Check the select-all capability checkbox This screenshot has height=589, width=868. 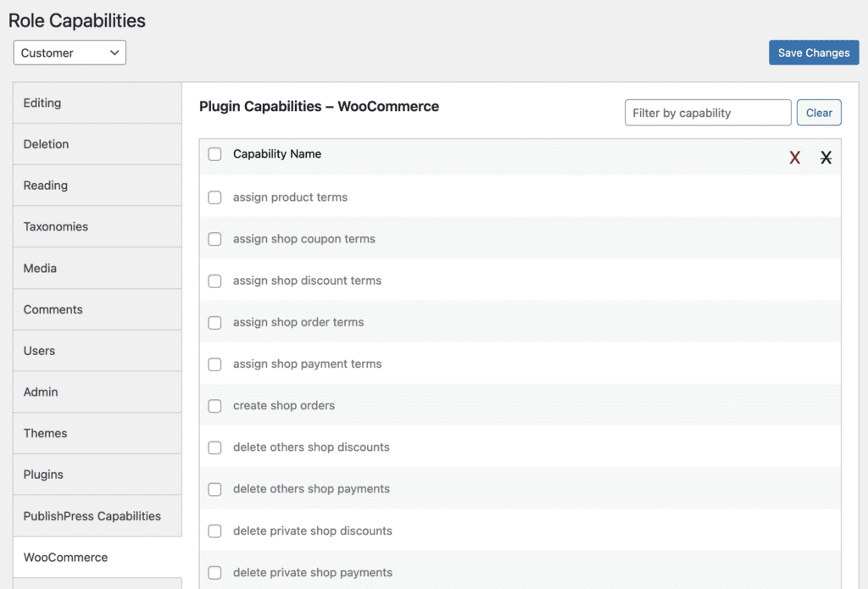coord(214,154)
